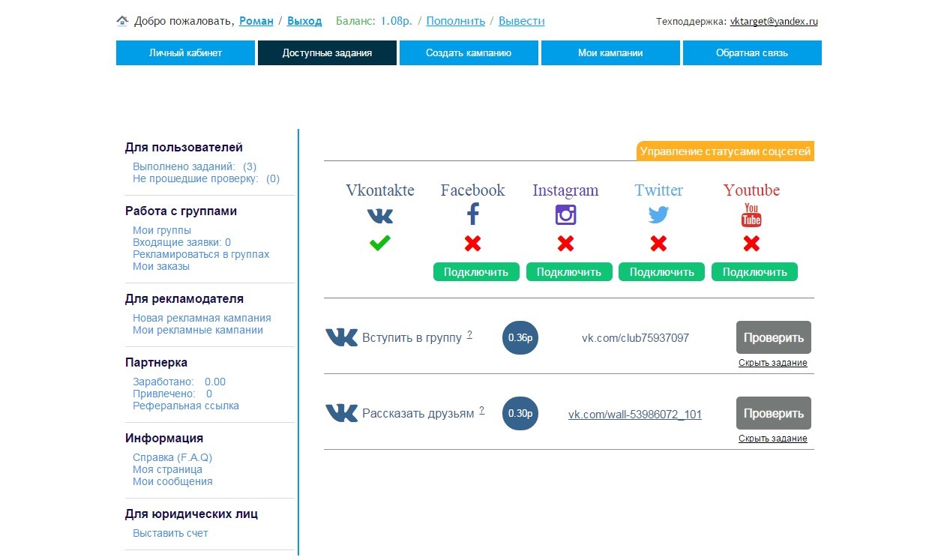Open Входящие заявки: 0 link

click(181, 242)
